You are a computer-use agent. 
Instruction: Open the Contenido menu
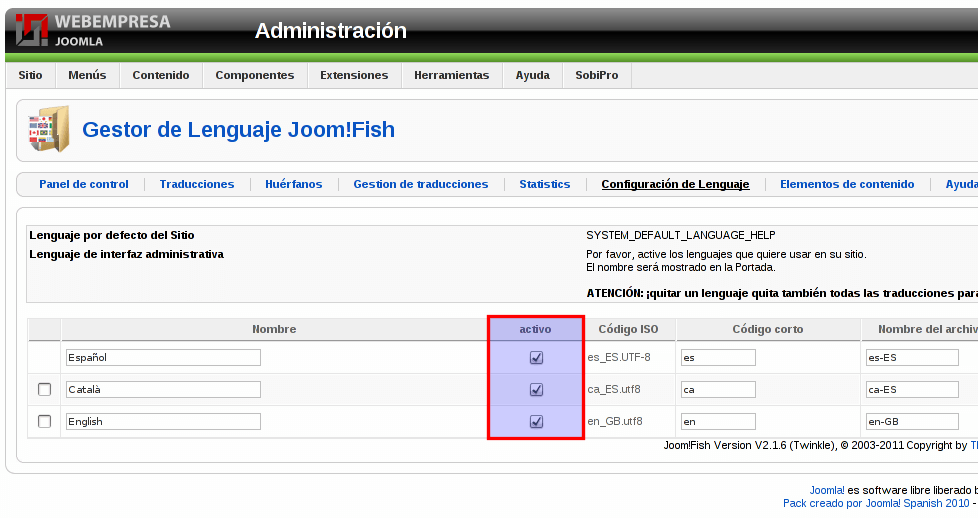pos(161,75)
